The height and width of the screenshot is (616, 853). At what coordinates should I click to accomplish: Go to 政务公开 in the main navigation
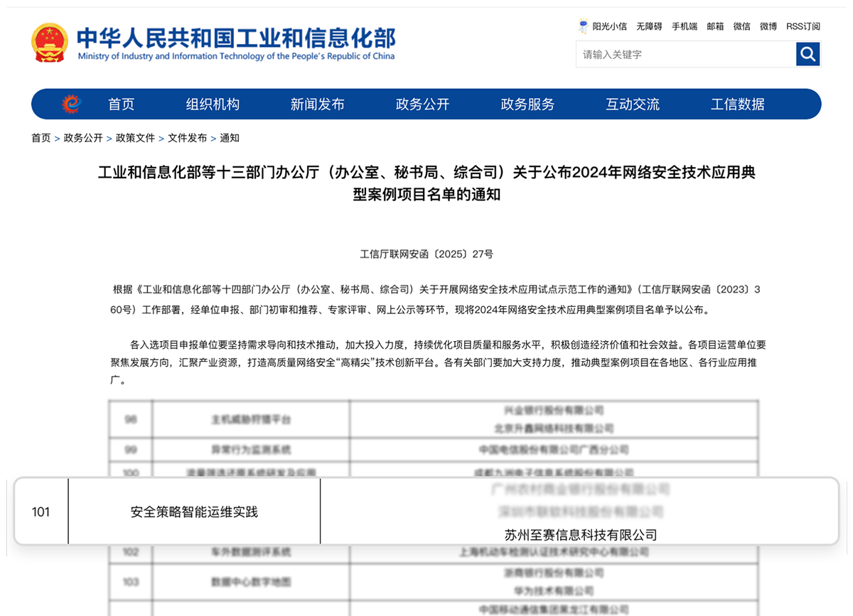(422, 104)
